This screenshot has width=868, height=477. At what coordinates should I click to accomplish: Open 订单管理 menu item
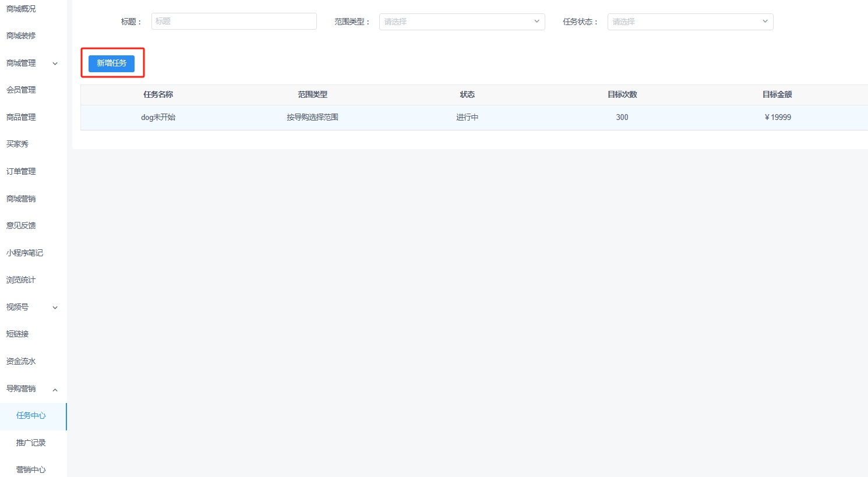click(x=21, y=171)
